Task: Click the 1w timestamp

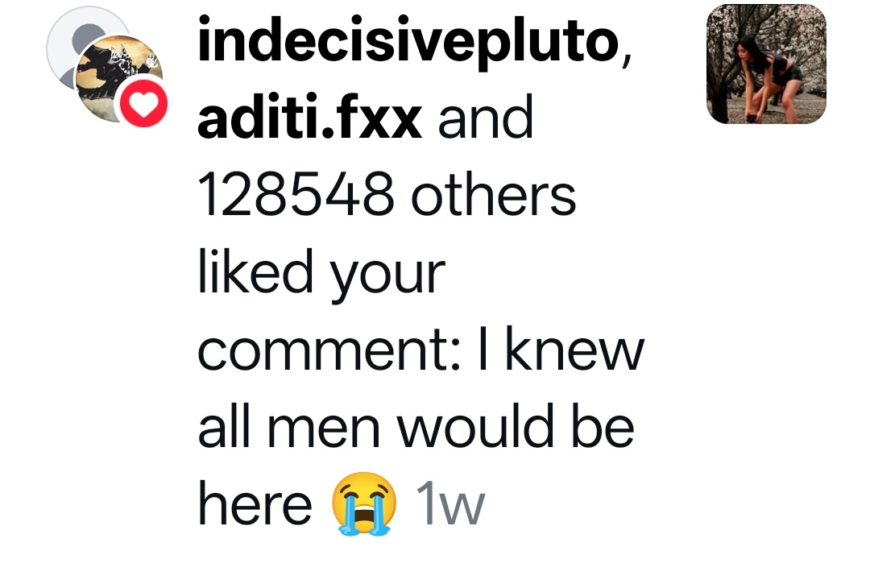Action: coord(450,503)
